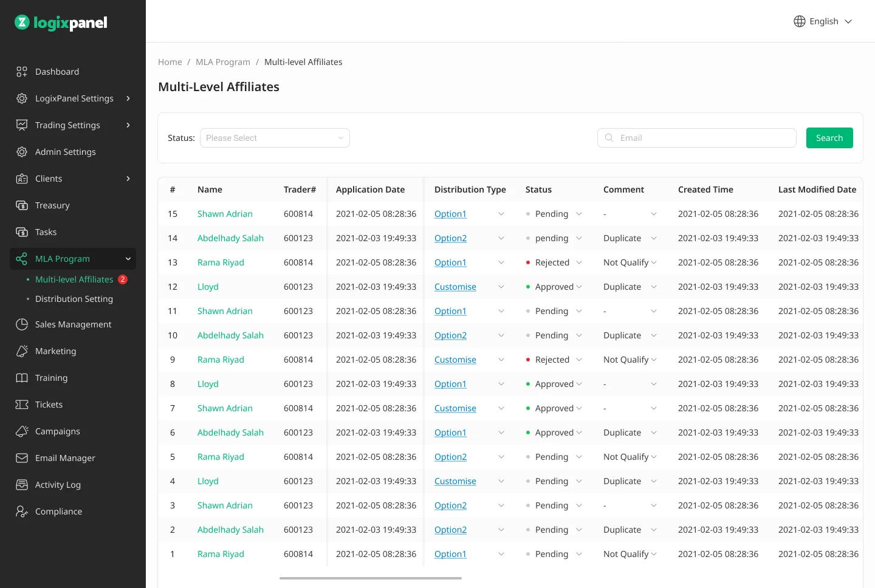Open Status dropdown for row 12 Approved
The width and height of the screenshot is (875, 588).
(579, 287)
